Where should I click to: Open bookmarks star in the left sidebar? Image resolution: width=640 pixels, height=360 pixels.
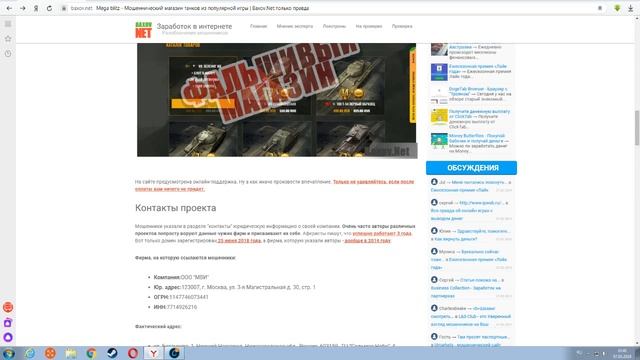point(8,39)
